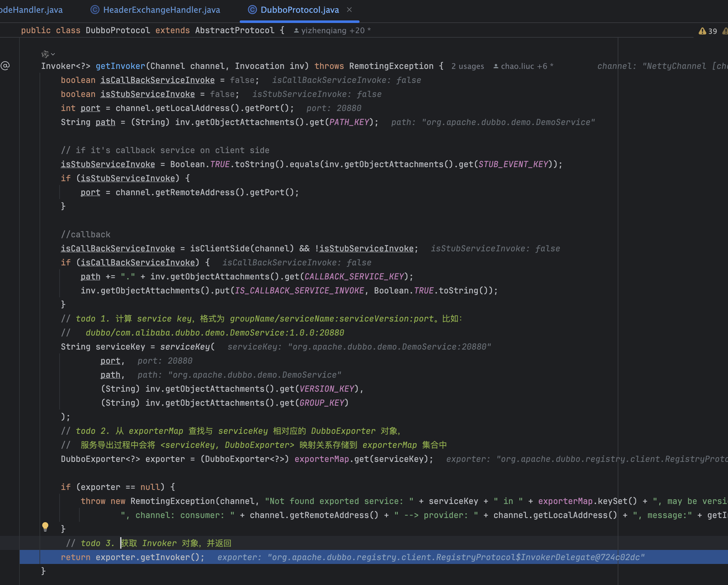
Task: Click the GROUP_KEY constant
Action: pyautogui.click(x=322, y=403)
